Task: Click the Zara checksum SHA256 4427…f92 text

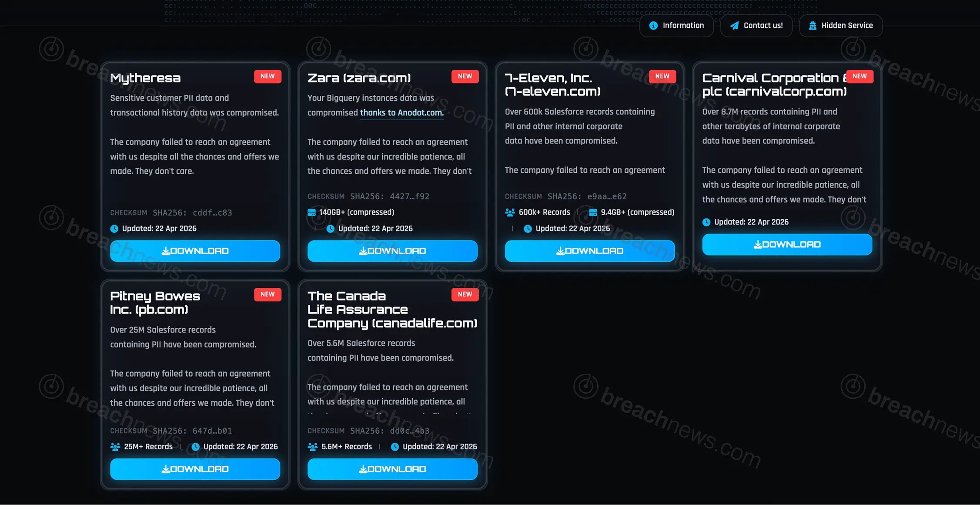Action: [x=368, y=196]
